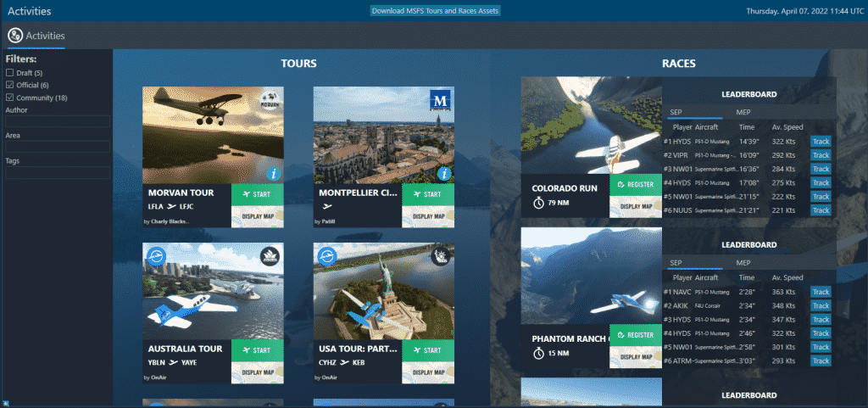Track #5 NW01 2'58" entry
This screenshot has height=408, width=868.
pos(821,347)
